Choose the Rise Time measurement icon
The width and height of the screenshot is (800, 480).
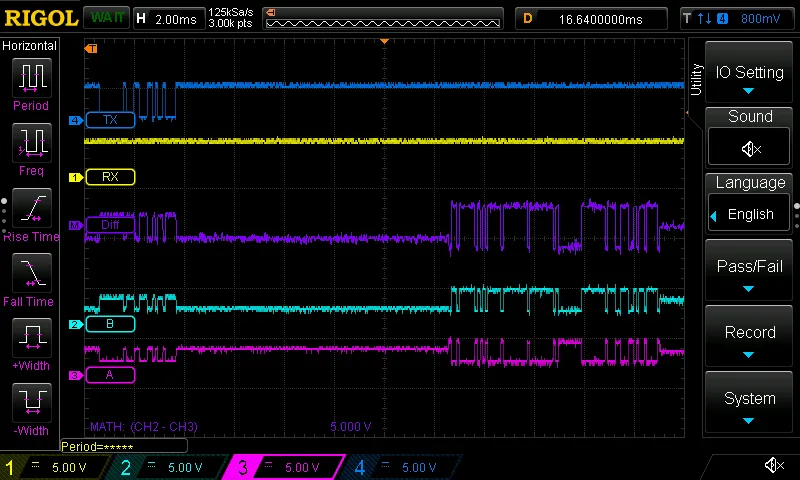click(31, 208)
